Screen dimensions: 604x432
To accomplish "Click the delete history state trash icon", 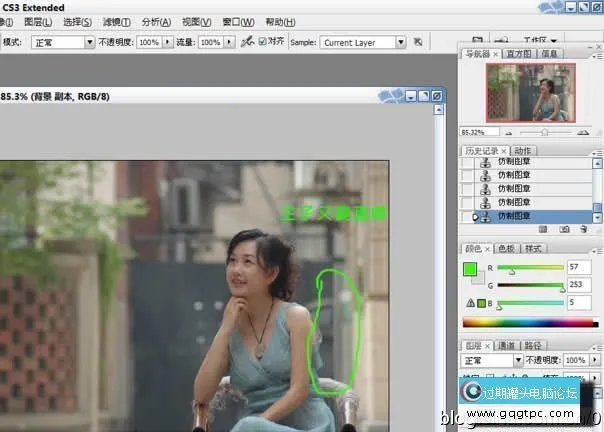I will pyautogui.click(x=584, y=230).
